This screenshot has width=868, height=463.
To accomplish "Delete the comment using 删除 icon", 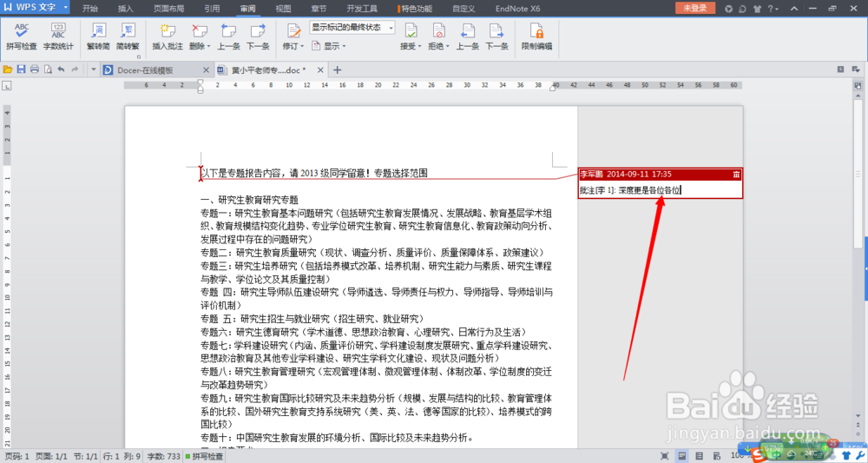I will point(198,31).
